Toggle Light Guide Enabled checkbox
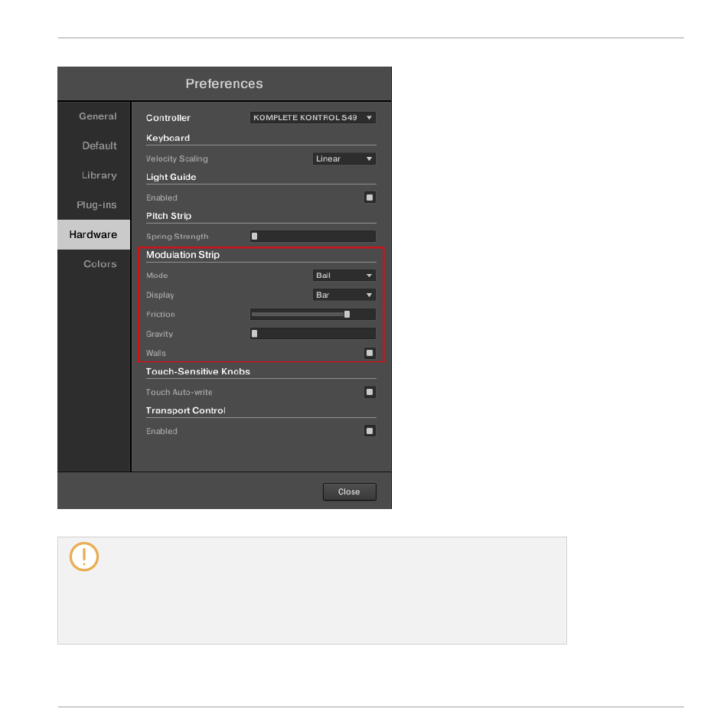The height and width of the screenshot is (728, 727). 370,198
